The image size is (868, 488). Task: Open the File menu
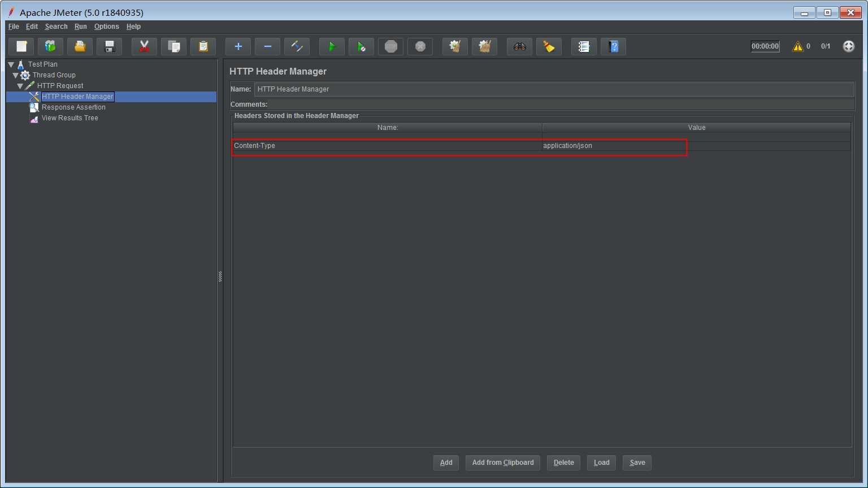[14, 27]
